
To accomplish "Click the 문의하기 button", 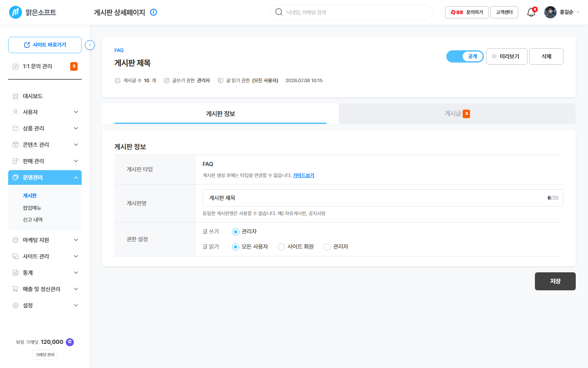I will [x=467, y=12].
